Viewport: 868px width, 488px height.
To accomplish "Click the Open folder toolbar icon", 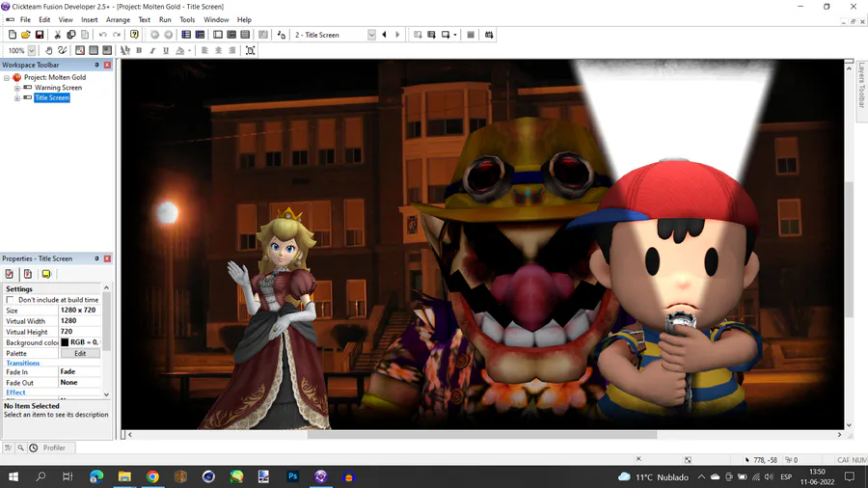I will 25,35.
